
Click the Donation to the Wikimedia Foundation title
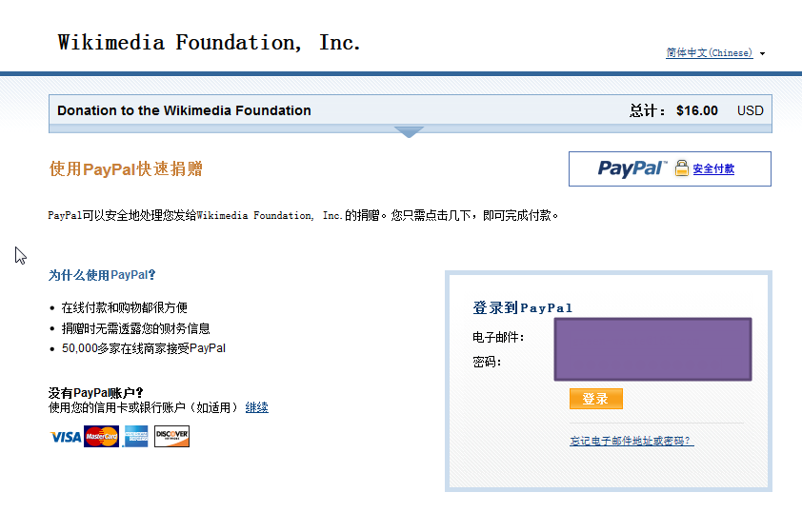point(184,110)
